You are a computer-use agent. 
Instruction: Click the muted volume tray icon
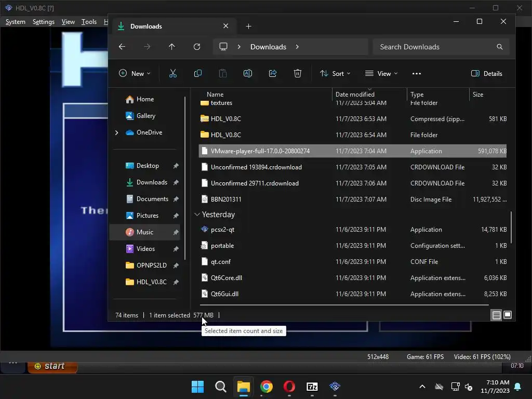[469, 387]
